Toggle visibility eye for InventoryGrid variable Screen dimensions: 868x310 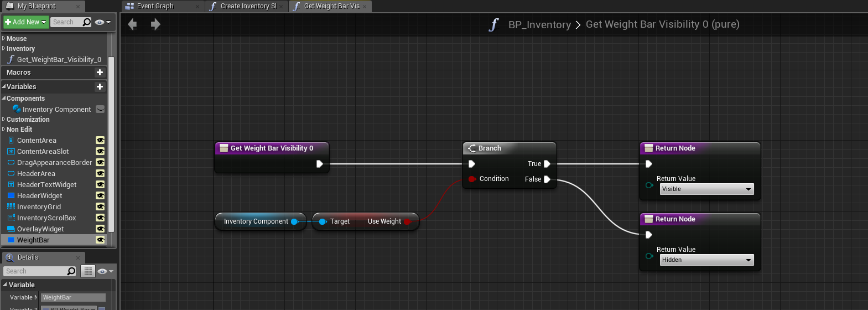tap(100, 207)
